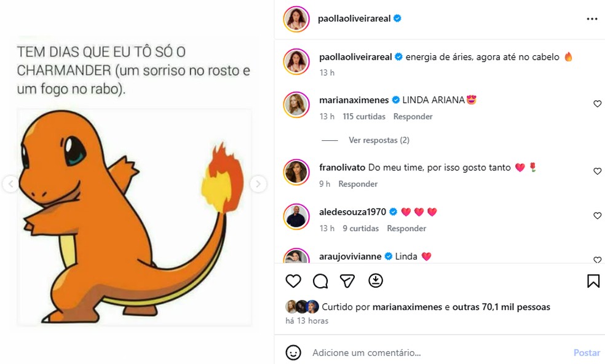Viewport: 605px width, 364px height.
Task: Open paollaoliveirareal's profile picture
Action: 296,18
